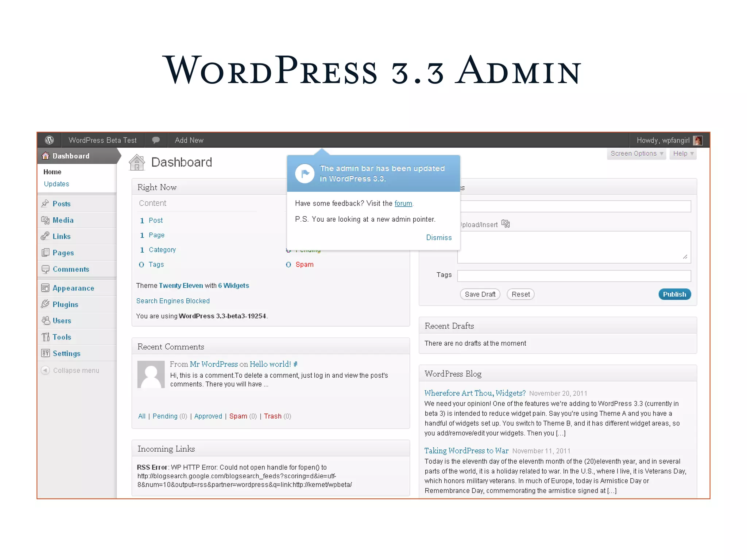Open the Media menu label
Image resolution: width=747 pixels, height=560 pixels.
63,220
